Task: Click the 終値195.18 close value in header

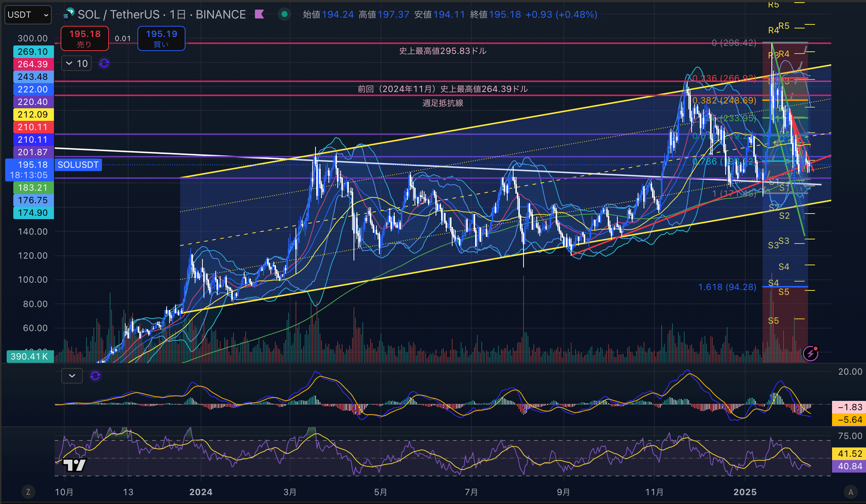Action: [x=495, y=14]
